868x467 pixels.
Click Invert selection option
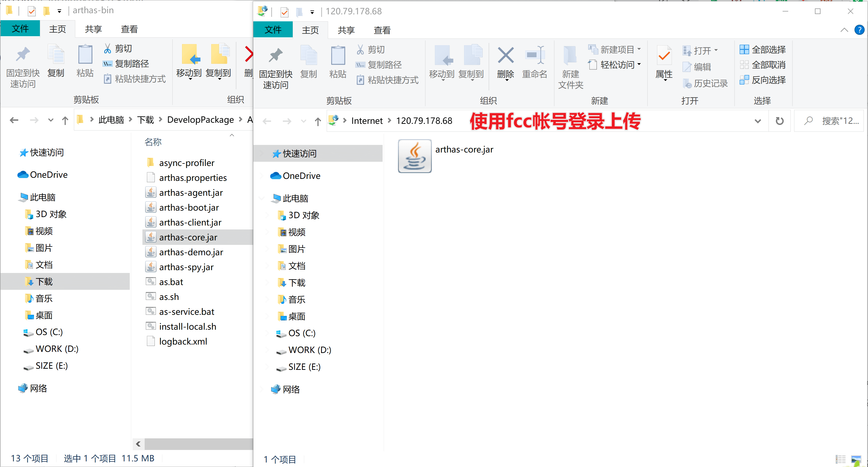tap(763, 80)
